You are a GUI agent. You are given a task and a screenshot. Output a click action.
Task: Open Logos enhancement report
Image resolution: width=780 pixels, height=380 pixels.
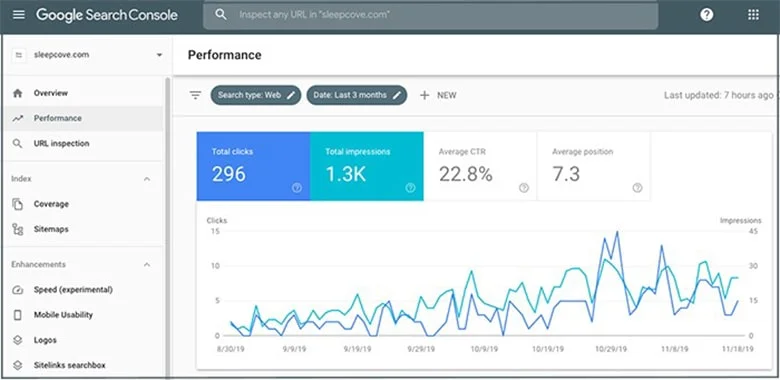(x=83, y=340)
